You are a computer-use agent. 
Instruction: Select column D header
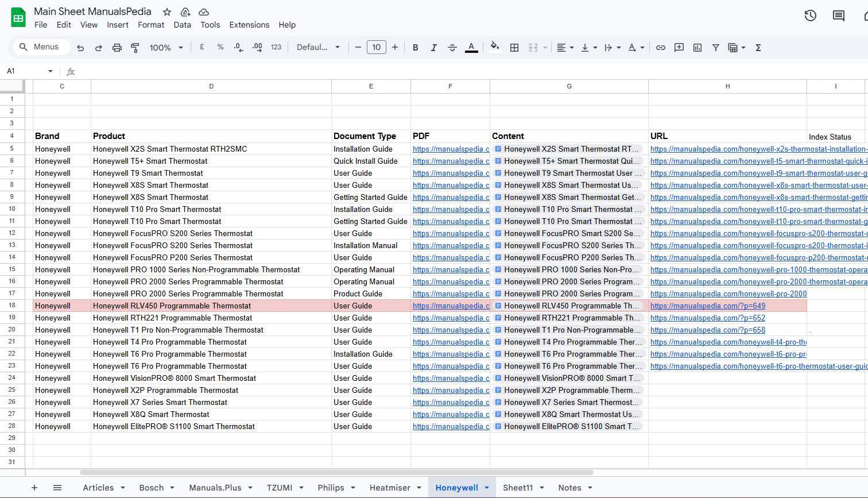pos(211,86)
